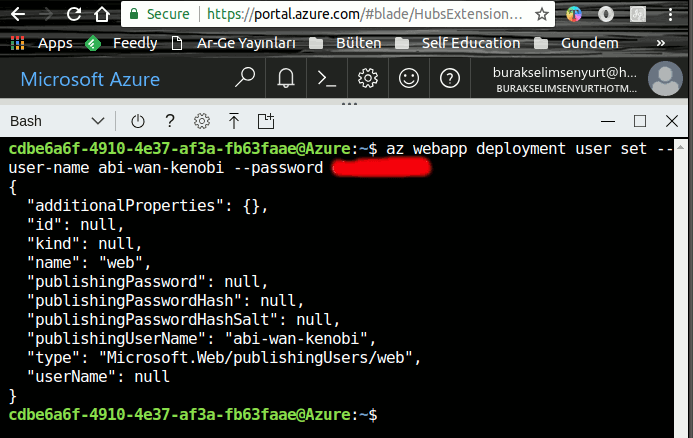Open Cloud Shell help question mark

click(x=170, y=121)
